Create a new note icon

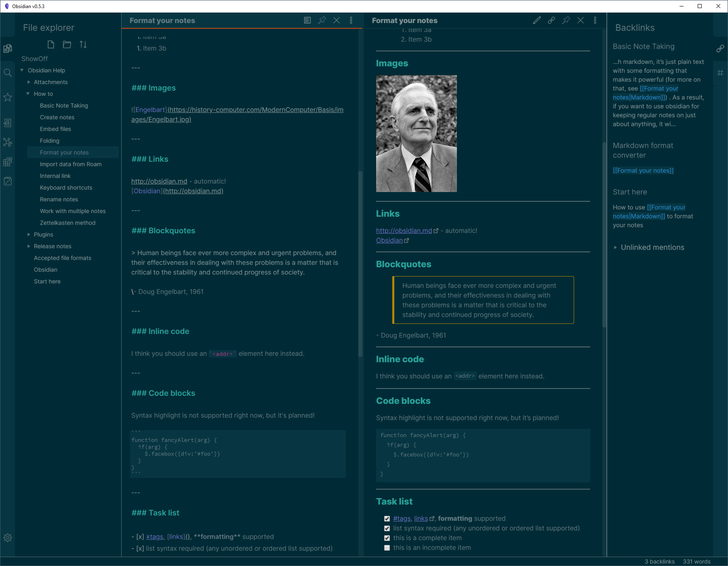pyautogui.click(x=51, y=44)
